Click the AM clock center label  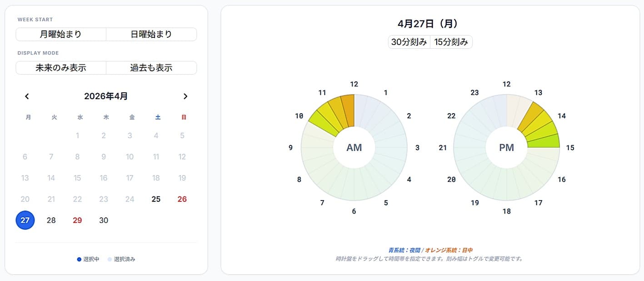tap(354, 148)
